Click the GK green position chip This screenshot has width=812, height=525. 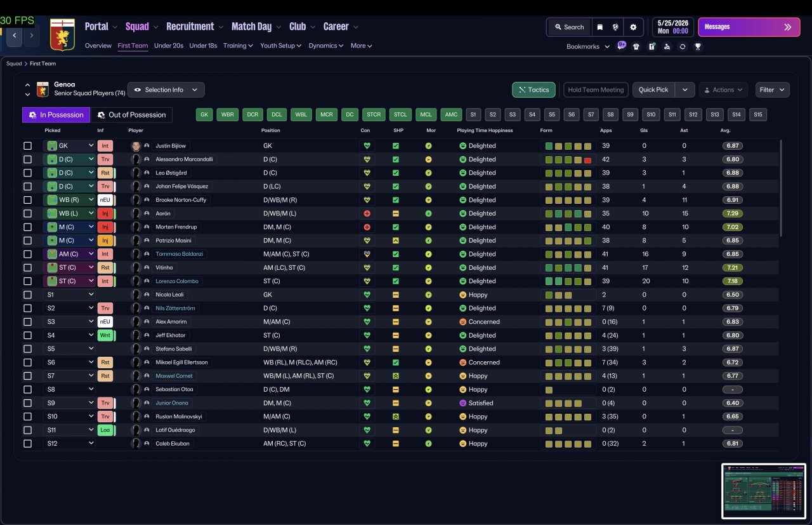pyautogui.click(x=204, y=115)
